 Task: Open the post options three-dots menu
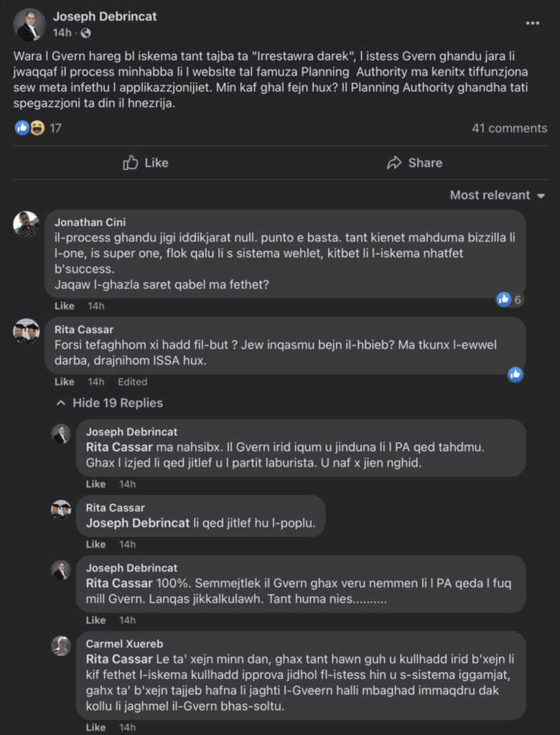(x=532, y=24)
